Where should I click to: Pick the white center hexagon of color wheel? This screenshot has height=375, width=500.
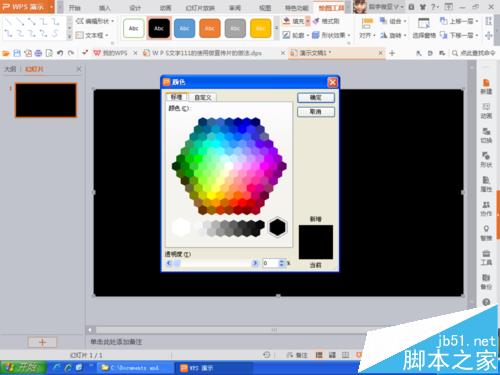click(x=229, y=166)
